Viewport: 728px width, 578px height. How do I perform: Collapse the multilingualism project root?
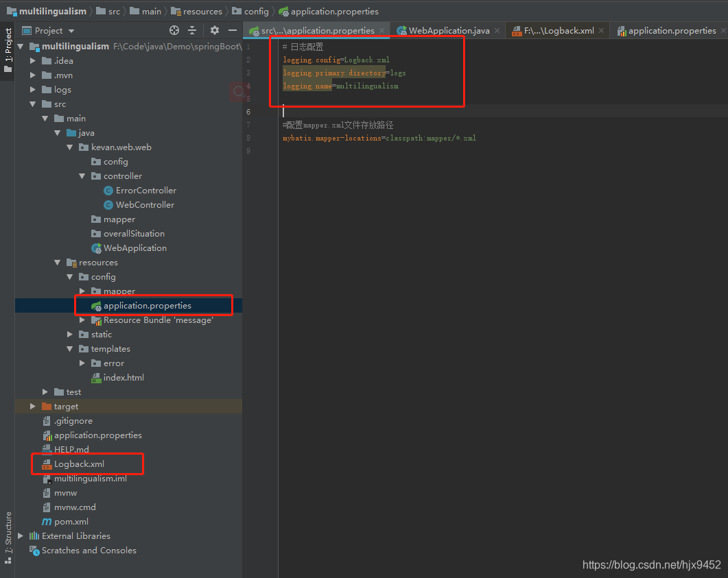[21, 47]
